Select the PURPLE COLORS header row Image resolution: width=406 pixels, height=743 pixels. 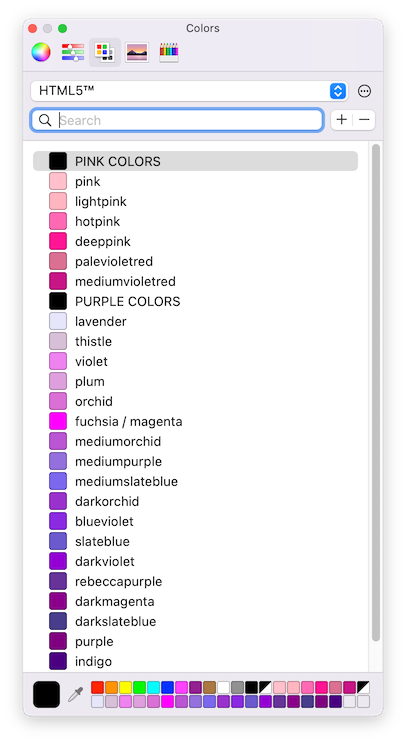(195, 301)
